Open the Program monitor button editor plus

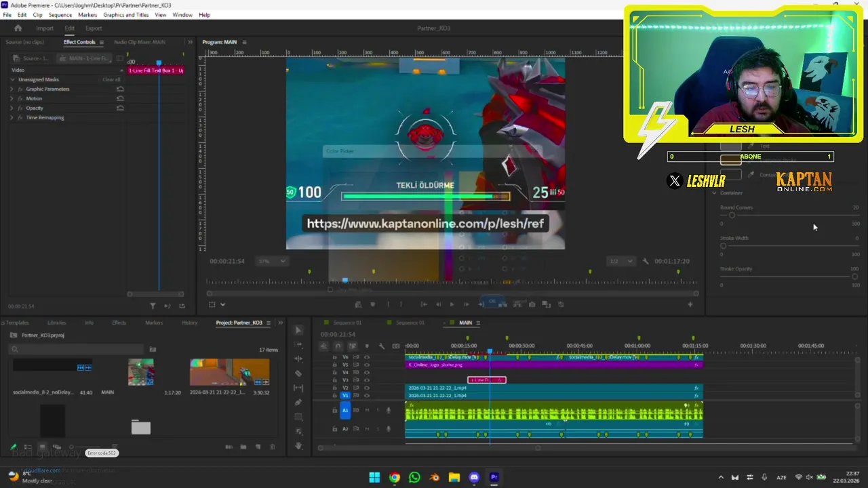(x=690, y=304)
